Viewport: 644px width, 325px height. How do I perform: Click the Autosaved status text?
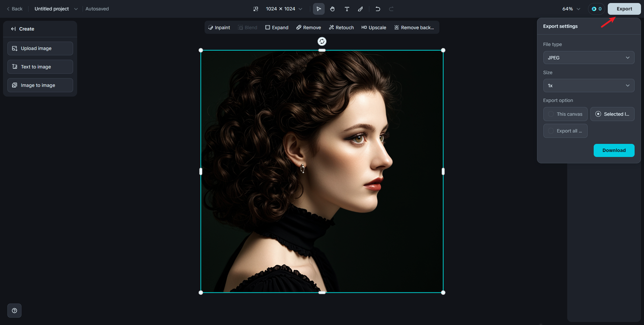pos(97,9)
